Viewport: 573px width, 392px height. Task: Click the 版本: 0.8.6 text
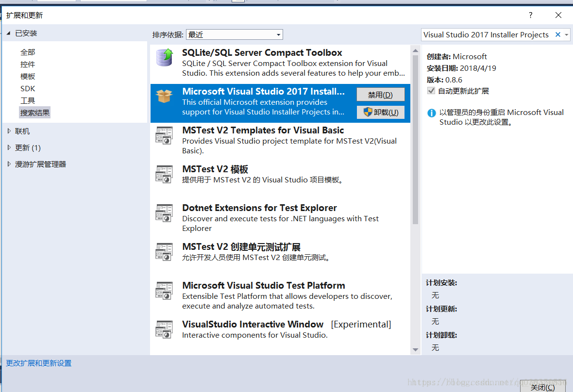[444, 80]
